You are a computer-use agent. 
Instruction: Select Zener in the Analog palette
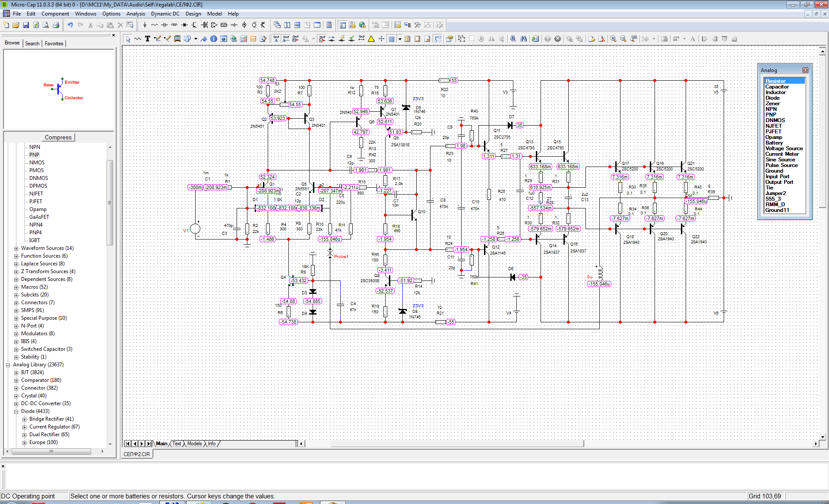coord(772,104)
